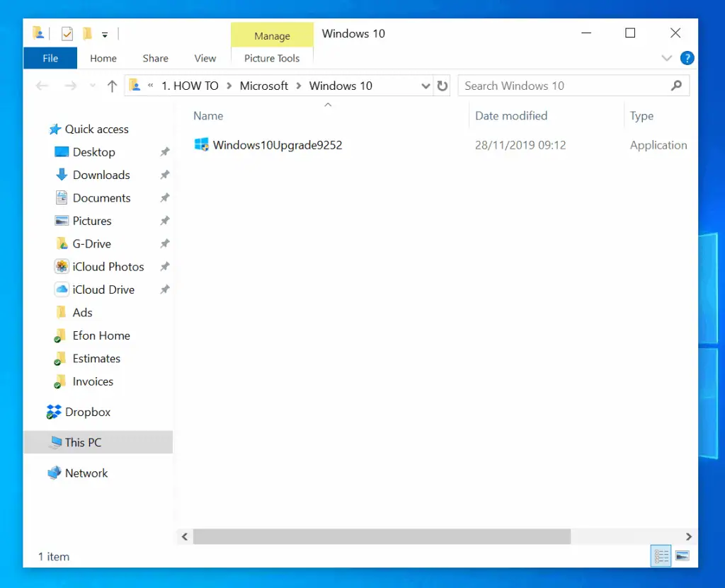Viewport: 725px width, 588px height.
Task: Open the Estimates folder in sidebar
Action: (96, 359)
